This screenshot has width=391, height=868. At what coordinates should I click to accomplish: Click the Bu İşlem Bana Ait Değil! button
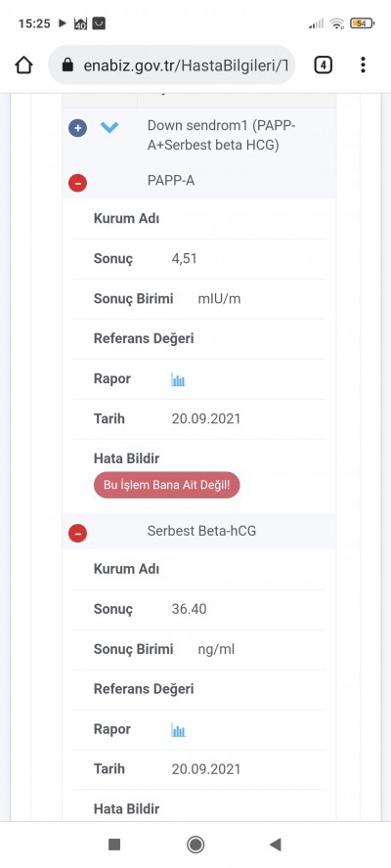click(167, 485)
